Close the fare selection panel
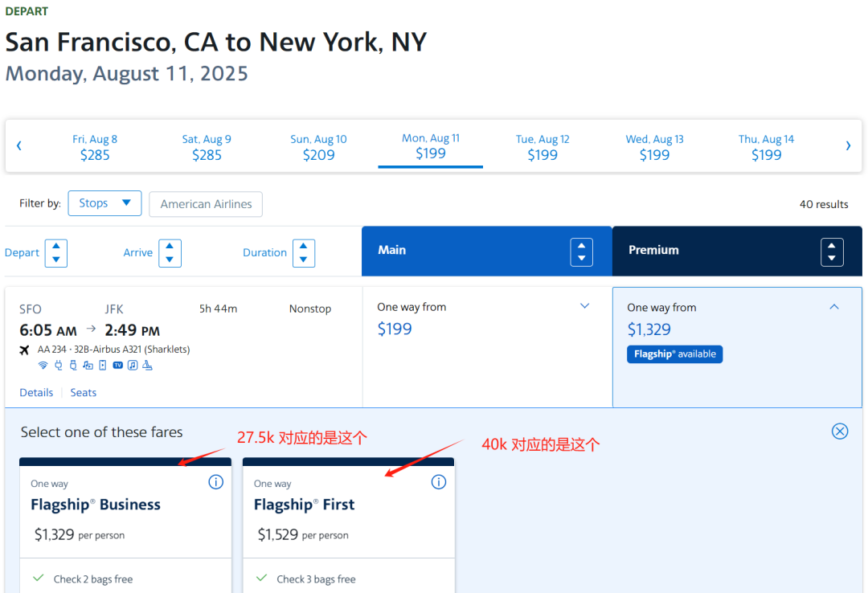This screenshot has height=593, width=868. (x=840, y=431)
